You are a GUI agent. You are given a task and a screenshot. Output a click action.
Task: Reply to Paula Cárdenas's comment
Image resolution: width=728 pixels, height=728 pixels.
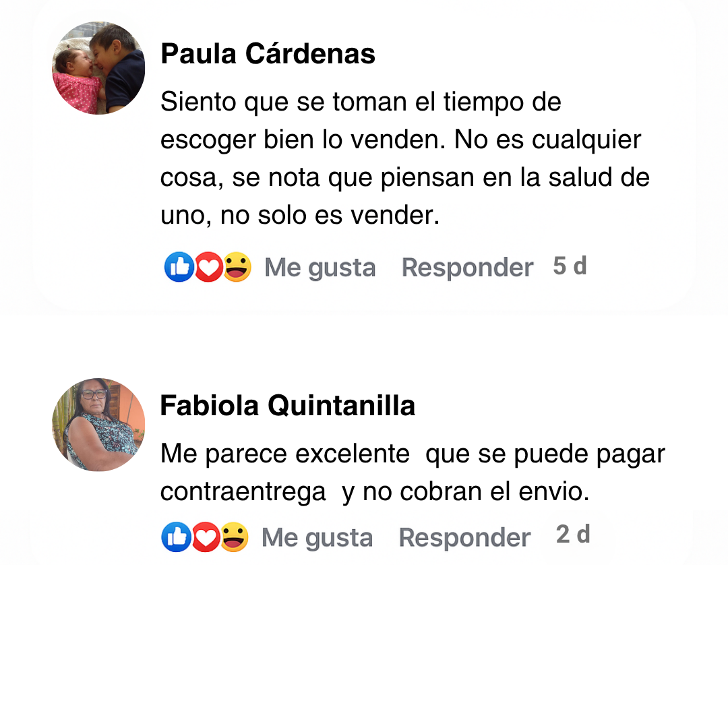click(467, 268)
